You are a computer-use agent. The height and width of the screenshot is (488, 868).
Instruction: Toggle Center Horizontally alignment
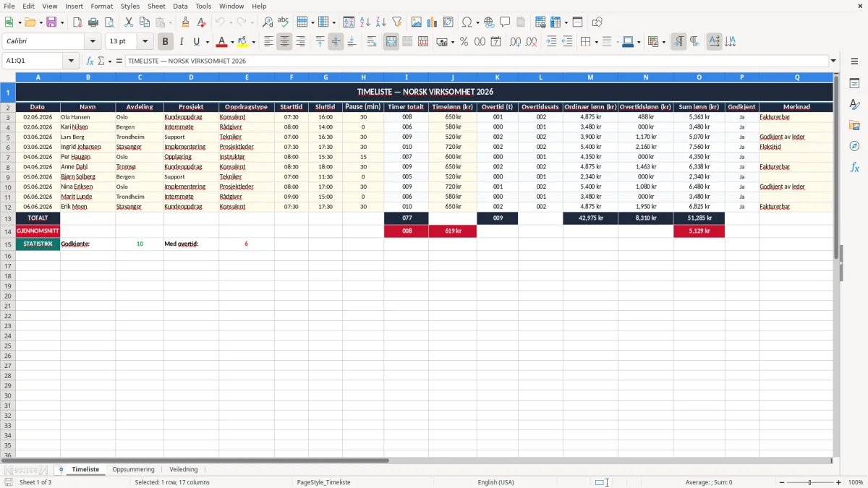tap(284, 42)
